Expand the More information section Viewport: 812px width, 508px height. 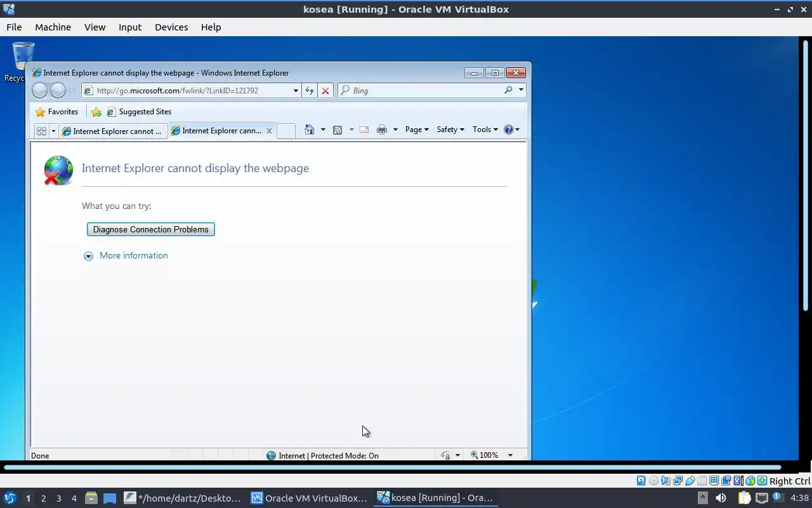88,256
